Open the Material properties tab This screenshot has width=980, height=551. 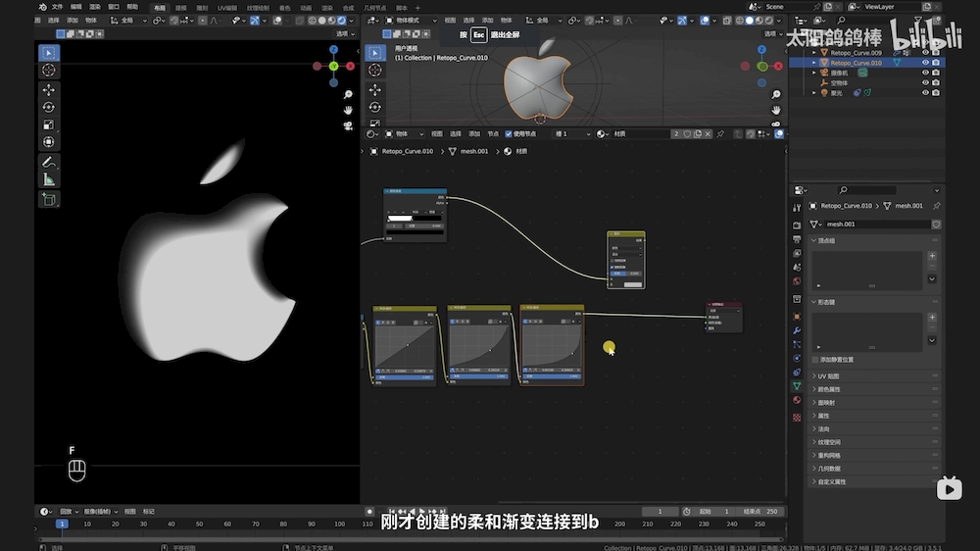797,400
